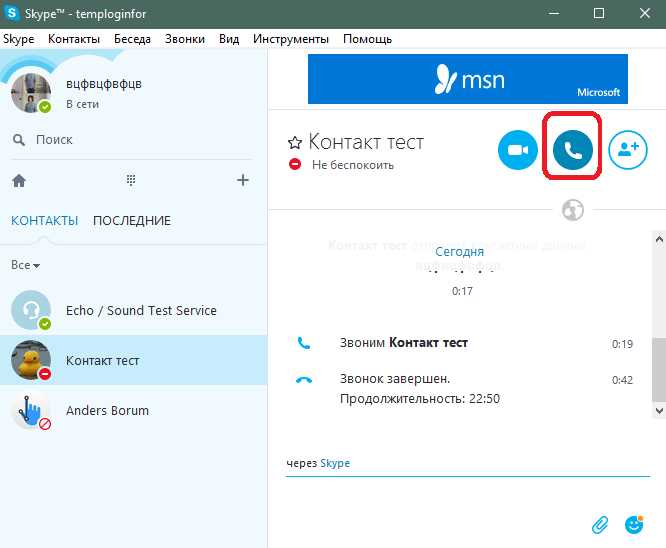This screenshot has width=666, height=548.
Task: Click the 0:19 timestamp
Action: [x=622, y=344]
